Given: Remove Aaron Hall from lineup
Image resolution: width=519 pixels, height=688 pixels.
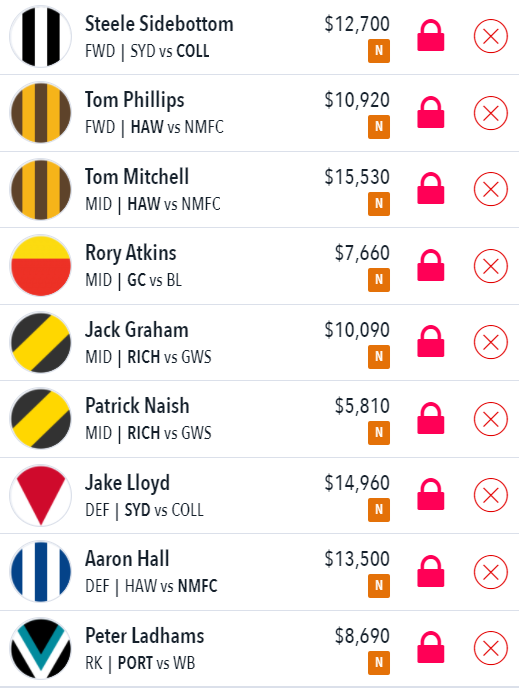Looking at the screenshot, I should tap(490, 572).
